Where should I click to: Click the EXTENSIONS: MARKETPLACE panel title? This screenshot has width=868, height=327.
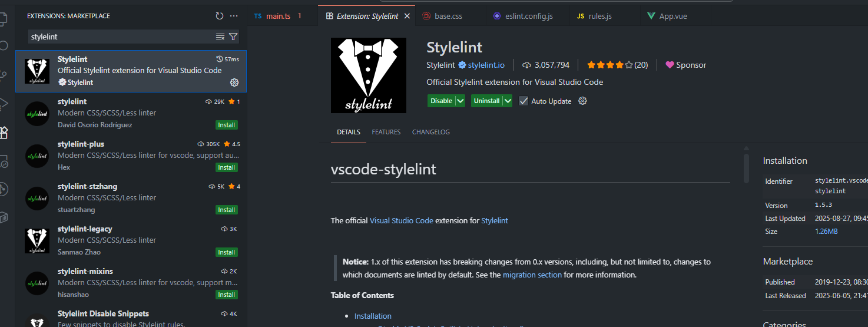[x=68, y=16]
